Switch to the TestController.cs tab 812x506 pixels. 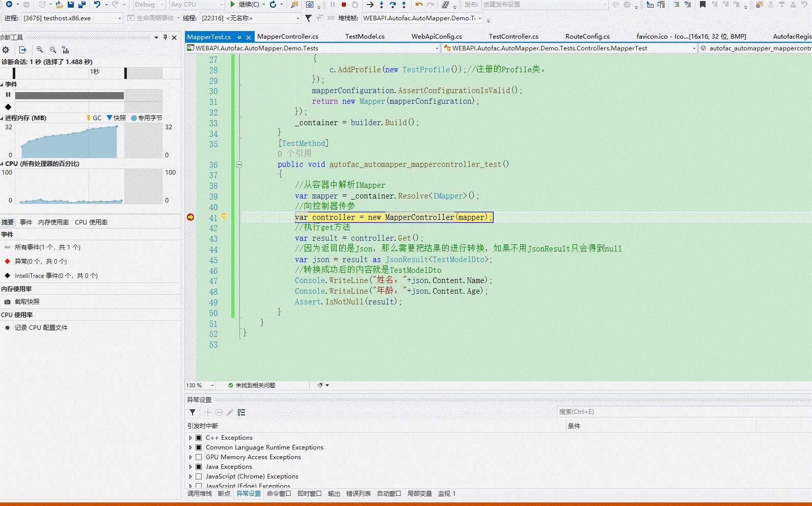(513, 37)
